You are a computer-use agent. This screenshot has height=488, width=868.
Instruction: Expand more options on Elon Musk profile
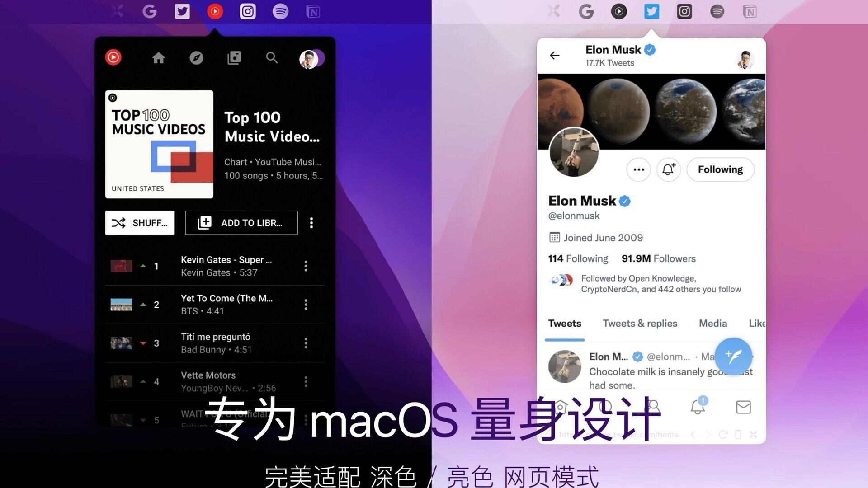[638, 169]
